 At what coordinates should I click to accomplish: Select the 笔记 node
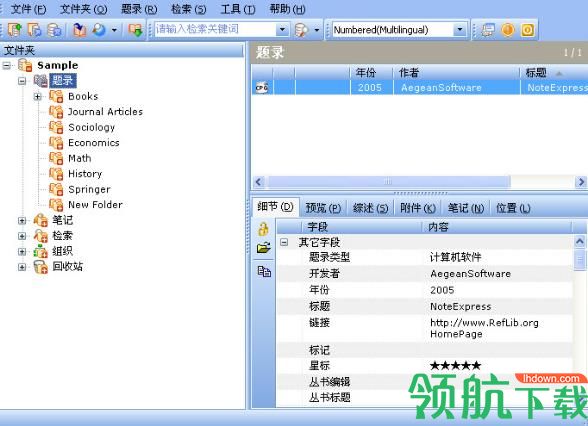point(63,220)
